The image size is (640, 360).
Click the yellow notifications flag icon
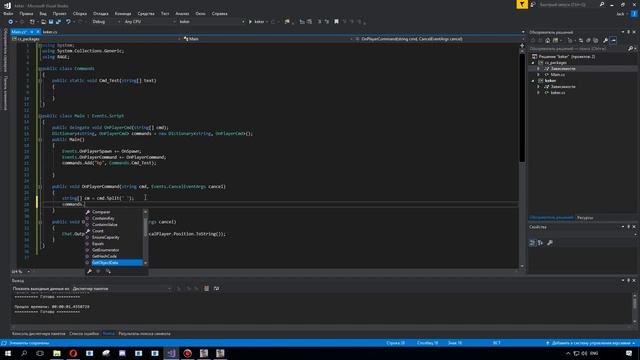[522, 4]
